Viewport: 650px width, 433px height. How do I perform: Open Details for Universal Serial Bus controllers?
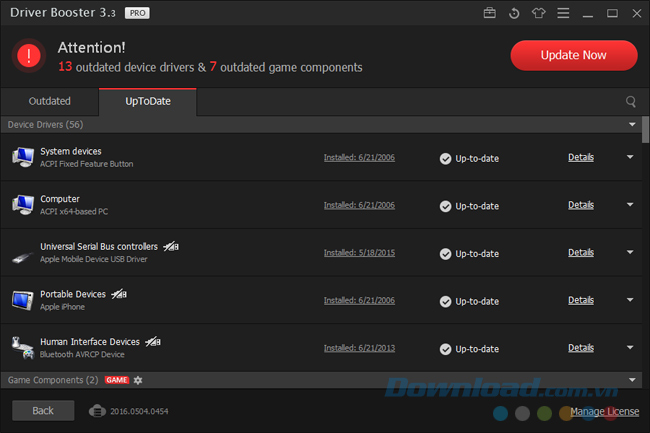tap(581, 253)
